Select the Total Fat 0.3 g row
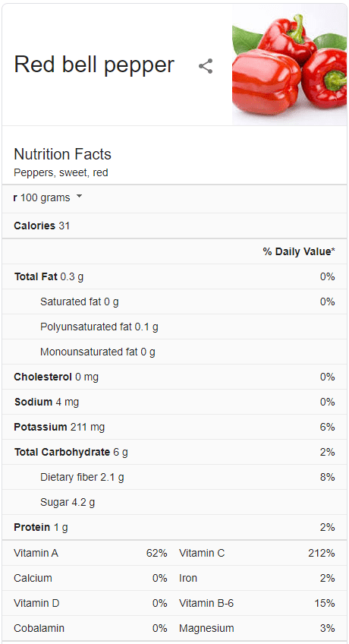The width and height of the screenshot is (349, 644). 174,276
